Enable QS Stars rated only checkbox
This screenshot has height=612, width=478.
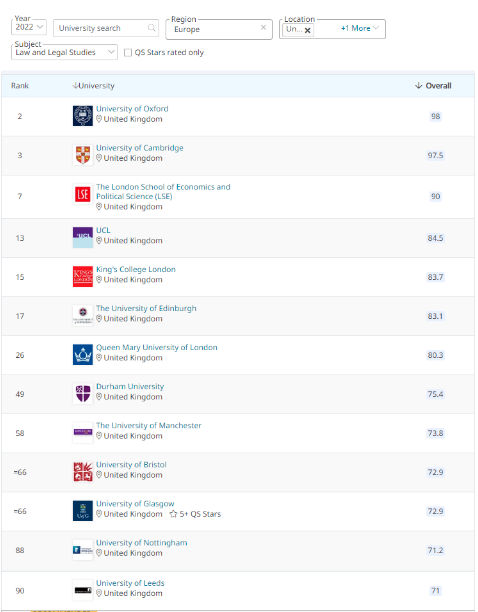click(128, 53)
